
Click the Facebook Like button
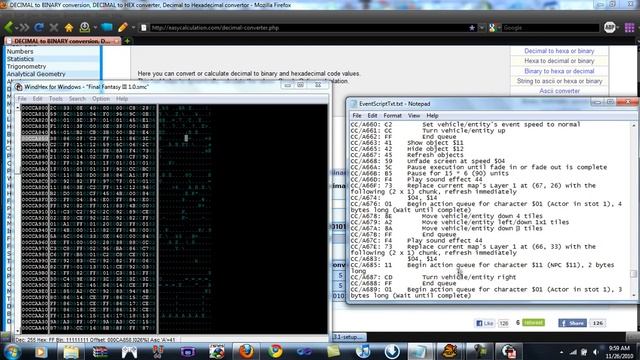click(x=485, y=323)
